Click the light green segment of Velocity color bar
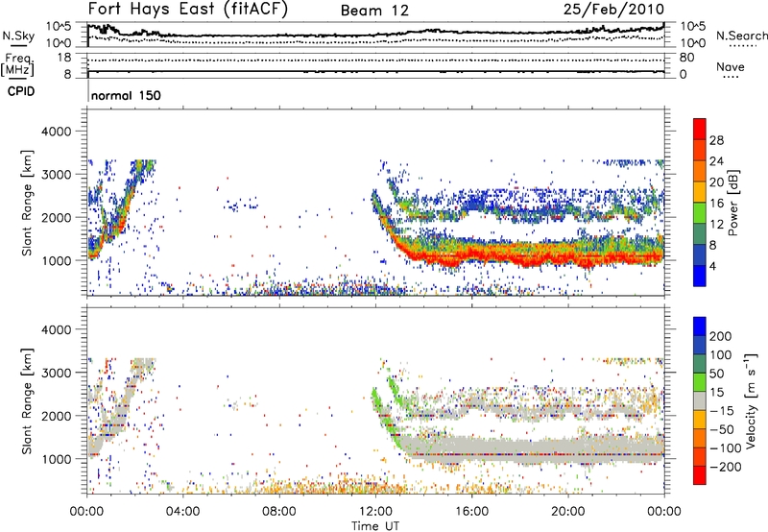This screenshot has height=532, width=768. pyautogui.click(x=700, y=382)
